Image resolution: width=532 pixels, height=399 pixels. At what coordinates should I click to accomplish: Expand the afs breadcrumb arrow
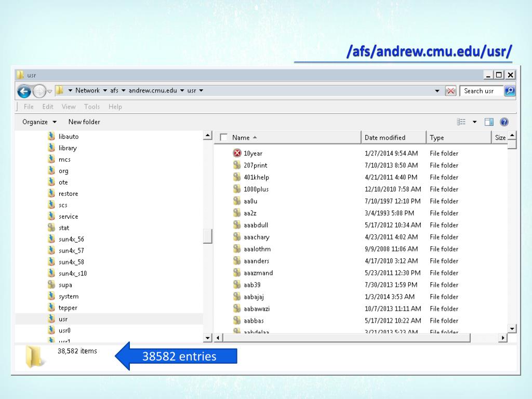click(124, 90)
